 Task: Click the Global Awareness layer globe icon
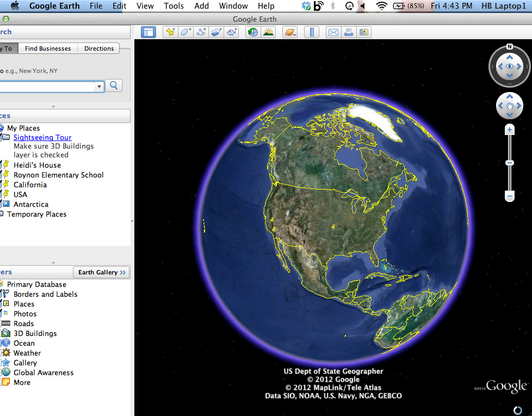[x=6, y=372]
